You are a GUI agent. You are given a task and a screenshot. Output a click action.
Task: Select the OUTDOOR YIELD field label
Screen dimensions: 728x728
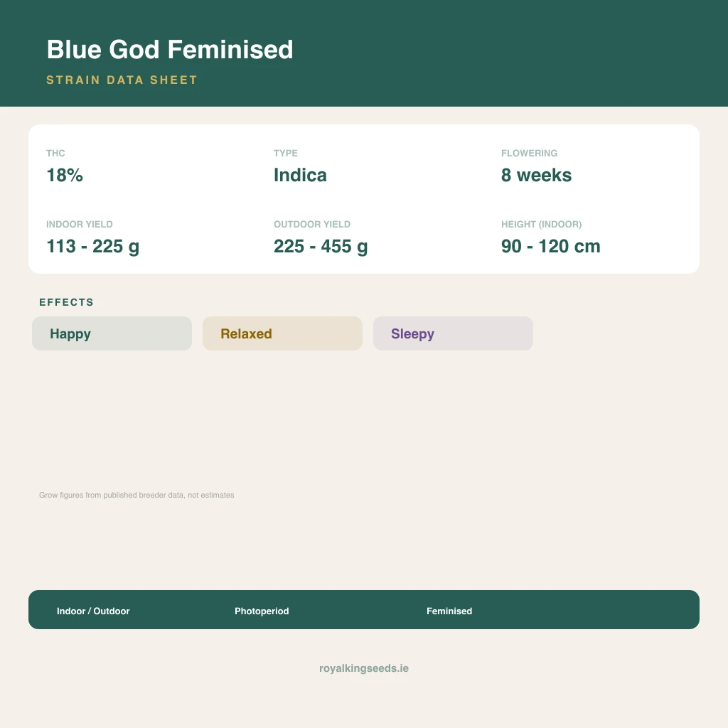(x=312, y=224)
